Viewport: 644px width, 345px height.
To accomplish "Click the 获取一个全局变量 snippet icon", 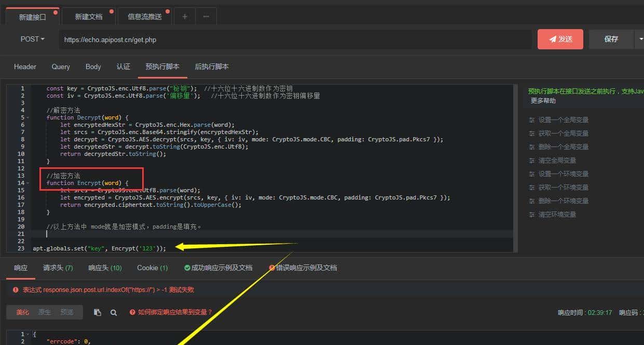I will pyautogui.click(x=533, y=133).
